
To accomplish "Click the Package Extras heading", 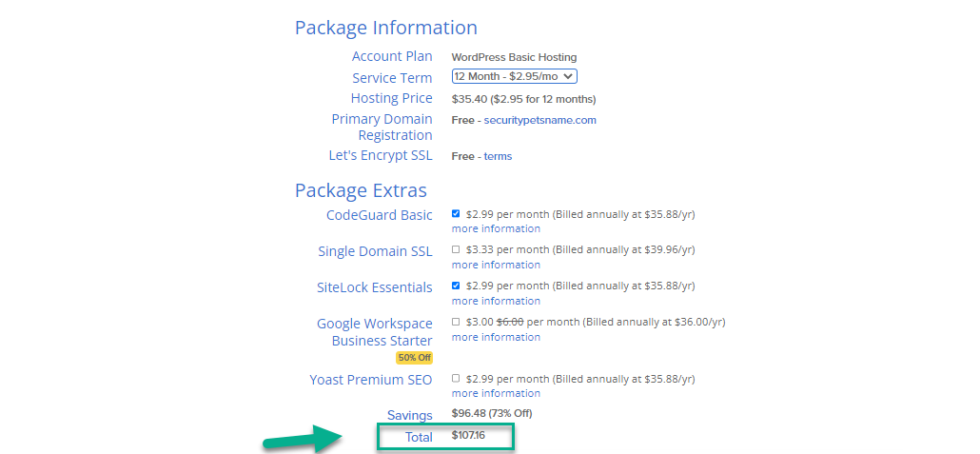I will 361,190.
